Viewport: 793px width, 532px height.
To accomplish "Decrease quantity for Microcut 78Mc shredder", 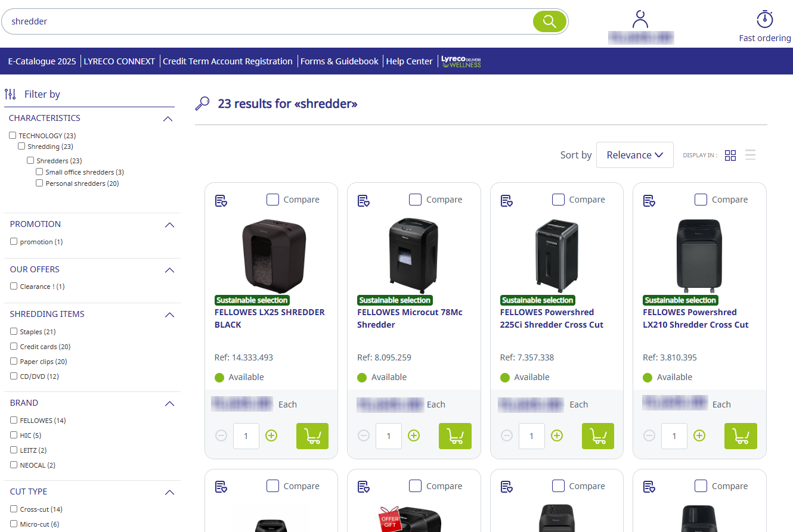I will click(x=364, y=436).
